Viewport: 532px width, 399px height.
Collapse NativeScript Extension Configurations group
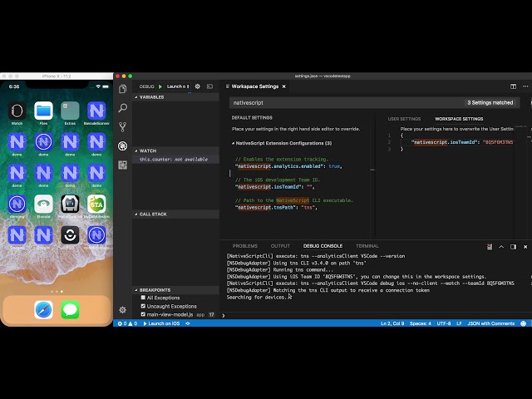pyautogui.click(x=282, y=143)
